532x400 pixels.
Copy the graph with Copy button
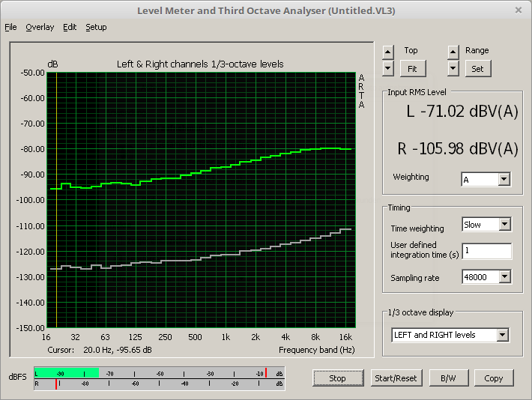click(493, 378)
